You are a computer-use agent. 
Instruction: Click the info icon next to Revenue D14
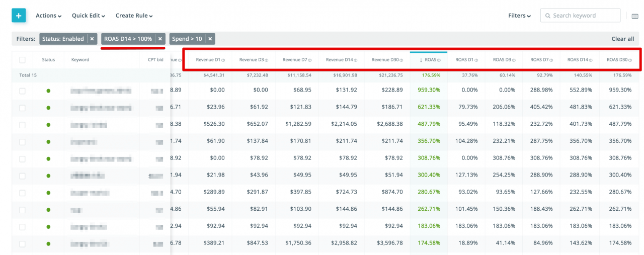click(x=355, y=60)
